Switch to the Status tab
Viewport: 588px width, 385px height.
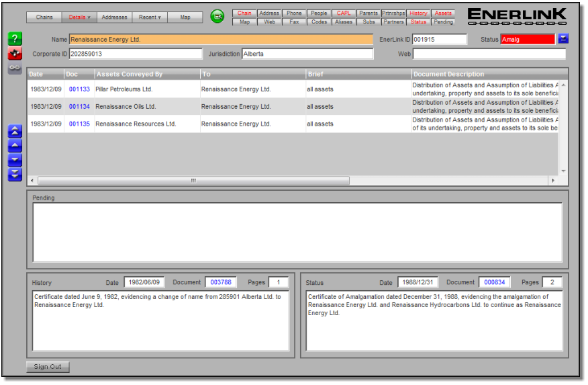(418, 22)
